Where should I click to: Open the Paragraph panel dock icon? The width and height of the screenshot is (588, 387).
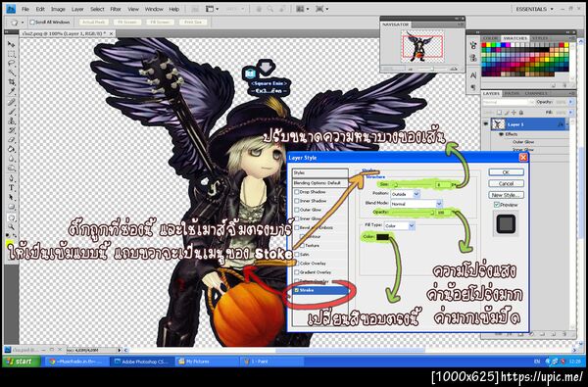pyautogui.click(x=473, y=86)
